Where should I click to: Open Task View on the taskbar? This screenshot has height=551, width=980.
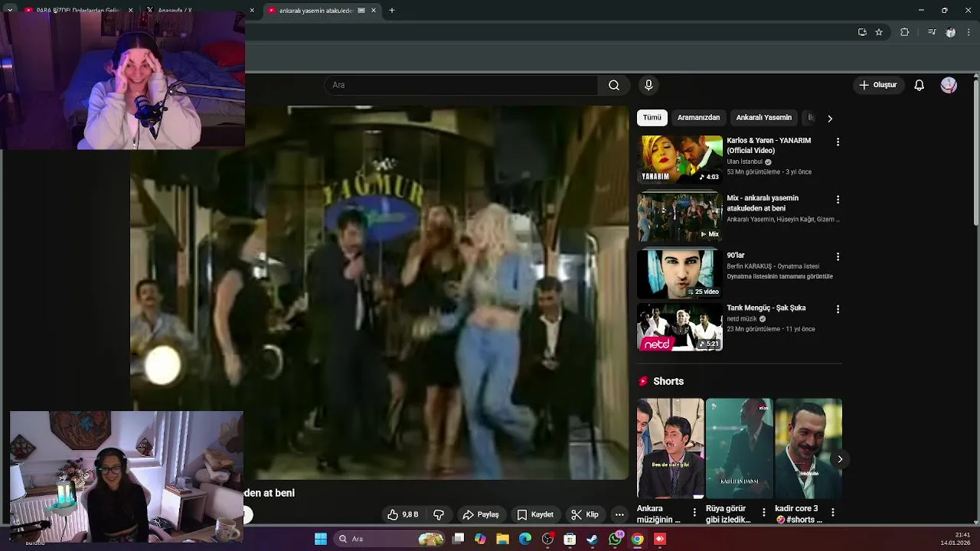click(x=458, y=540)
